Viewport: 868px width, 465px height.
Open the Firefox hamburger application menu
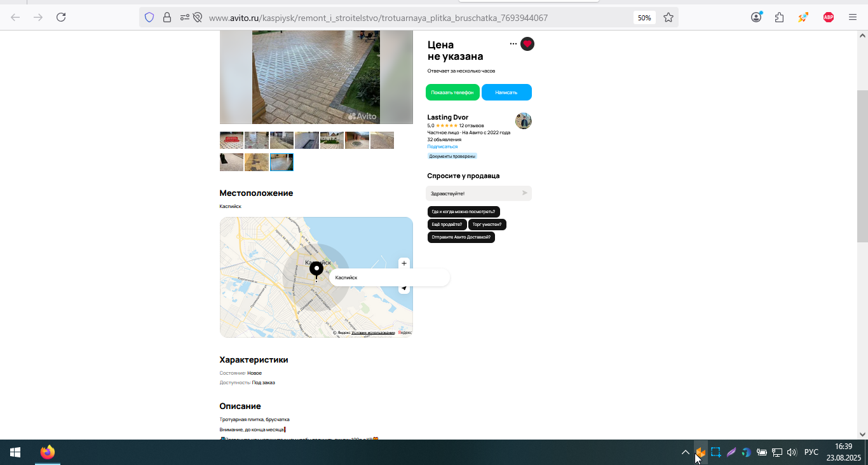point(853,17)
